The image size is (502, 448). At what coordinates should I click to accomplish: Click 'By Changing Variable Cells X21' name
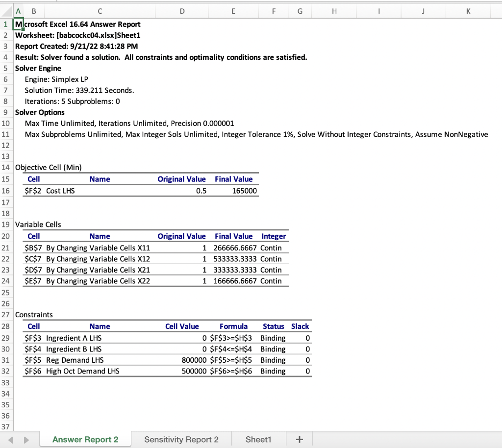[x=98, y=270]
